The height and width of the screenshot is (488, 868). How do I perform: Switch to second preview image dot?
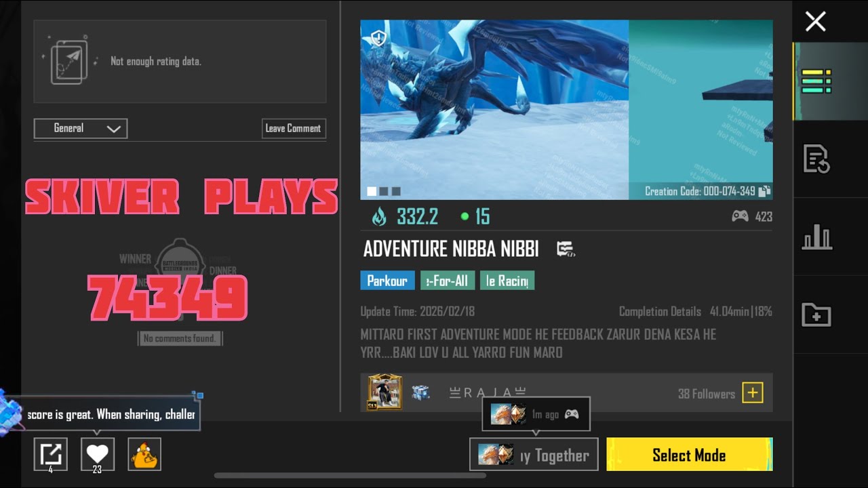384,192
